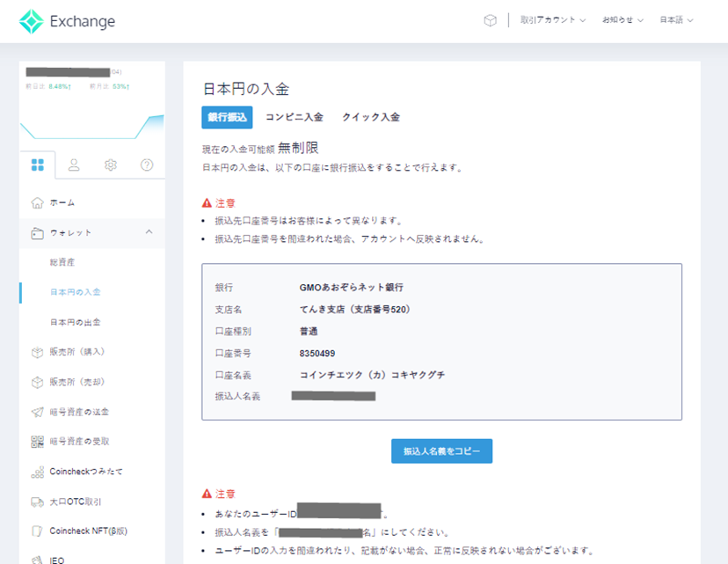Open the help question mark icon

point(147,165)
